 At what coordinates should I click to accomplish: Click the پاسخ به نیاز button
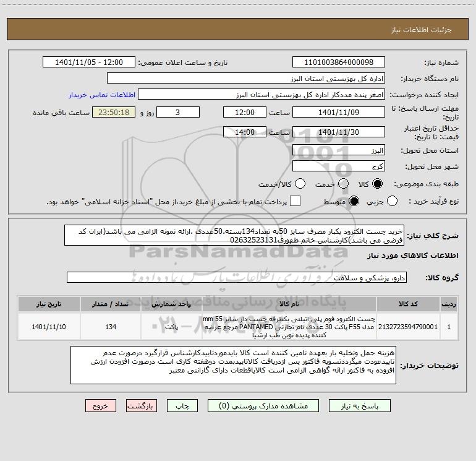tap(360, 406)
